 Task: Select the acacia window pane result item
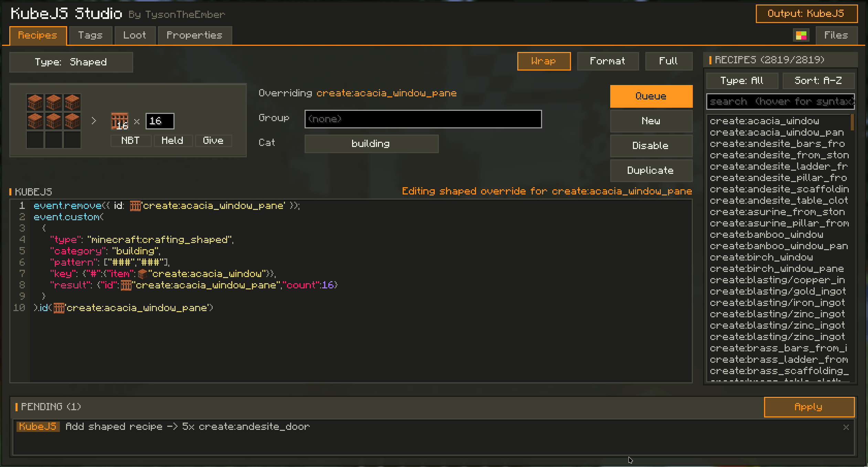pyautogui.click(x=120, y=121)
